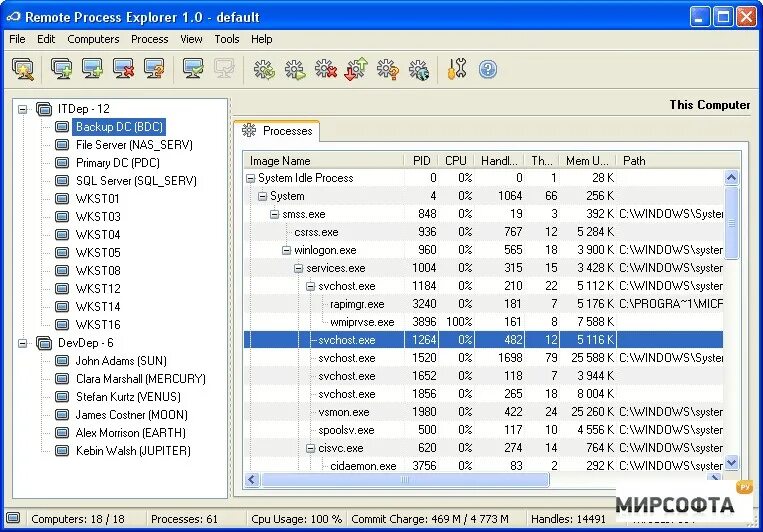Click the computer icon beside WKST01
This screenshot has width=763, height=532.
[62, 199]
